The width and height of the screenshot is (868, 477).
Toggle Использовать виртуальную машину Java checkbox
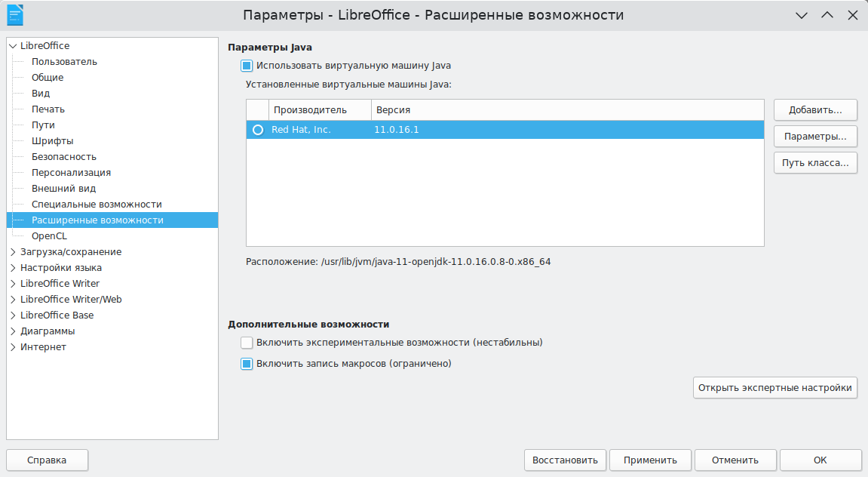click(247, 66)
